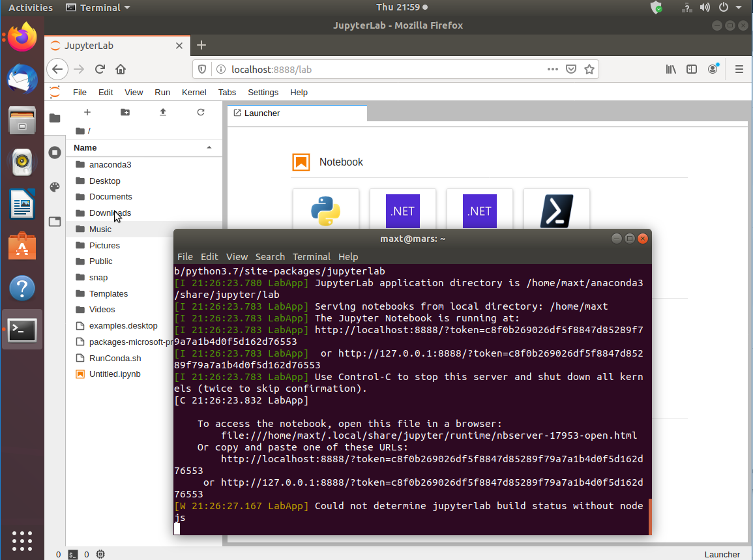Open the terminal window's Terminal menu
This screenshot has width=753, height=560.
click(x=312, y=257)
